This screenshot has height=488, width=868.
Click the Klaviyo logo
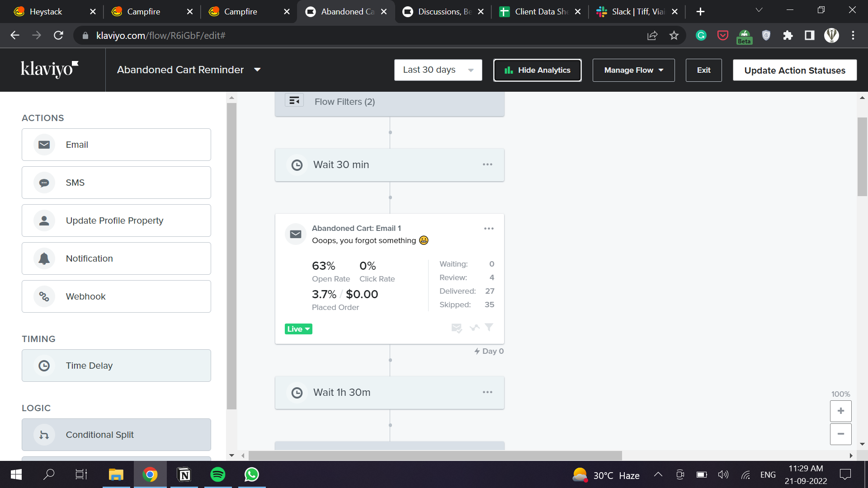pyautogui.click(x=49, y=69)
